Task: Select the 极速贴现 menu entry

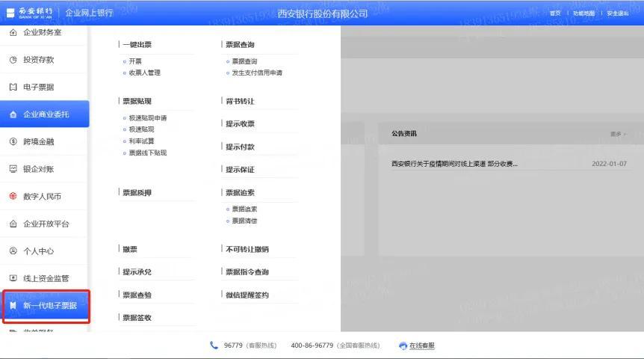Action: coord(141,129)
